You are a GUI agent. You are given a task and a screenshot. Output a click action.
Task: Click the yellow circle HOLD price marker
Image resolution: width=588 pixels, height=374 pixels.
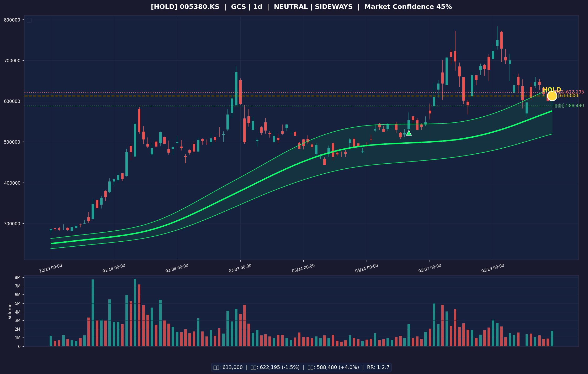point(552,96)
